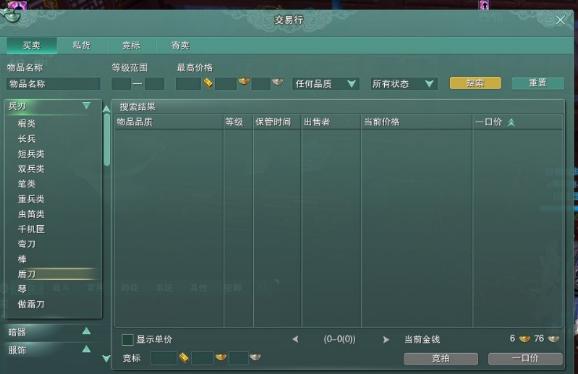Click the 物品名称 search input field
This screenshot has width=578, height=374.
click(x=53, y=84)
